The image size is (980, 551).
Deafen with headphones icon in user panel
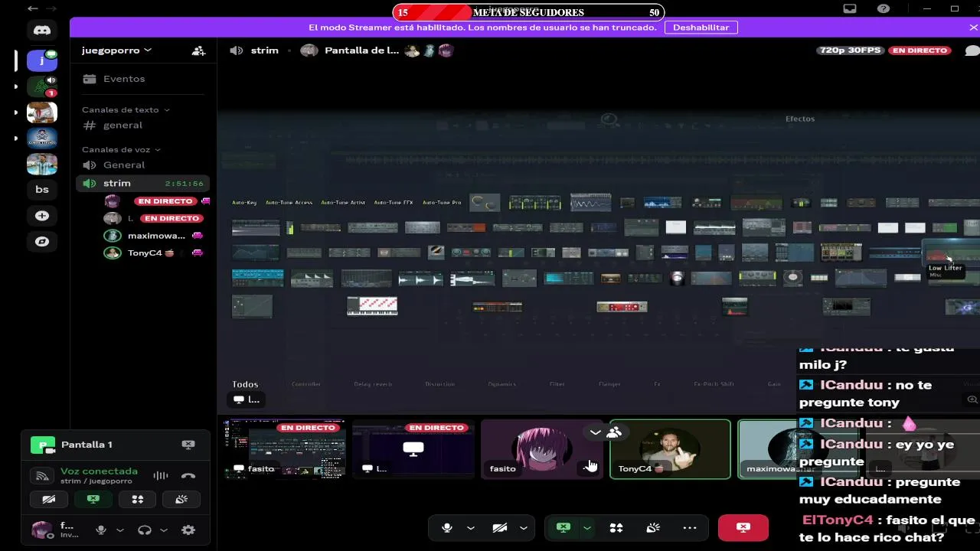(x=145, y=530)
